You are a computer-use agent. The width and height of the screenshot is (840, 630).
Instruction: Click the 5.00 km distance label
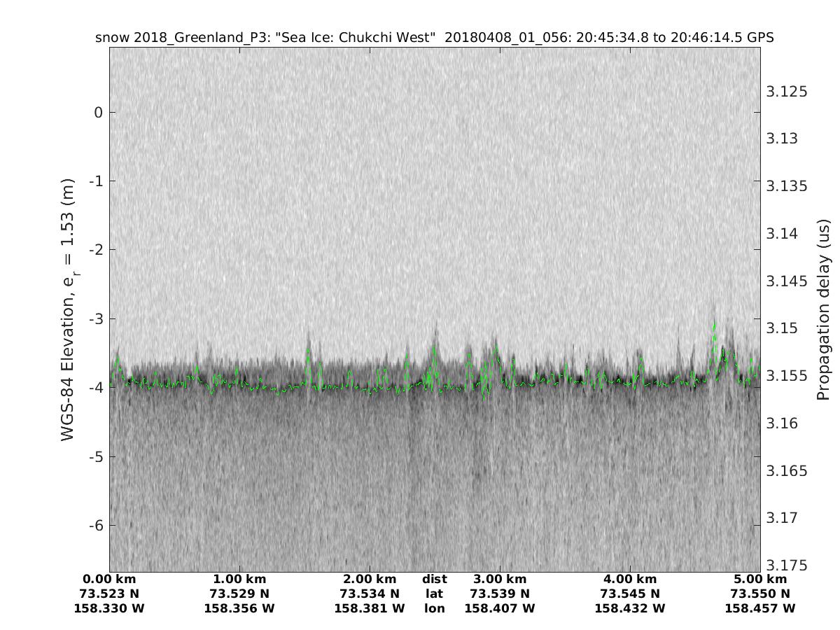pyautogui.click(x=760, y=579)
